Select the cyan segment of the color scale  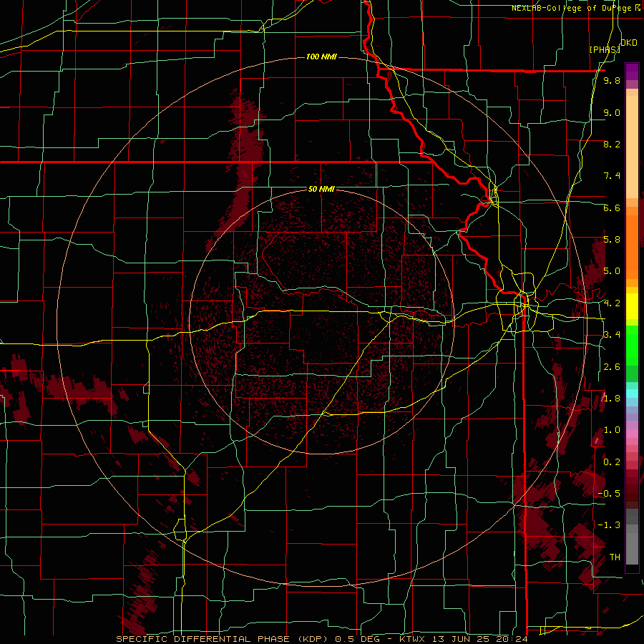[632, 394]
